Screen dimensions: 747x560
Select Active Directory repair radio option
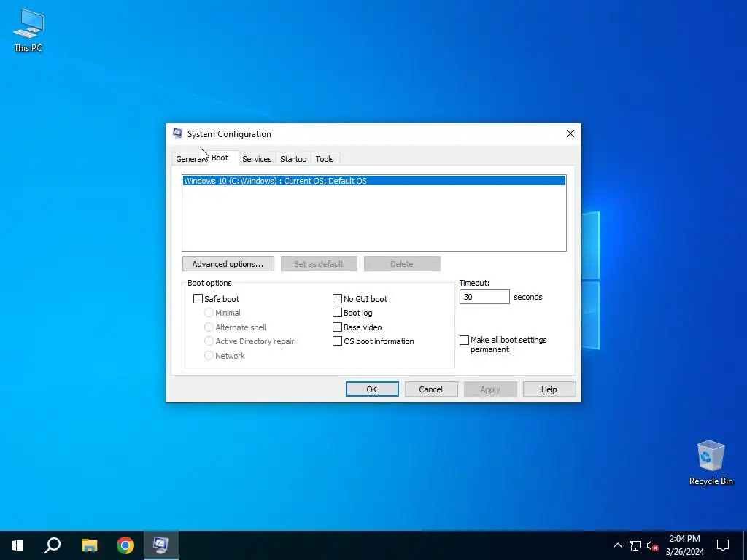(x=209, y=341)
